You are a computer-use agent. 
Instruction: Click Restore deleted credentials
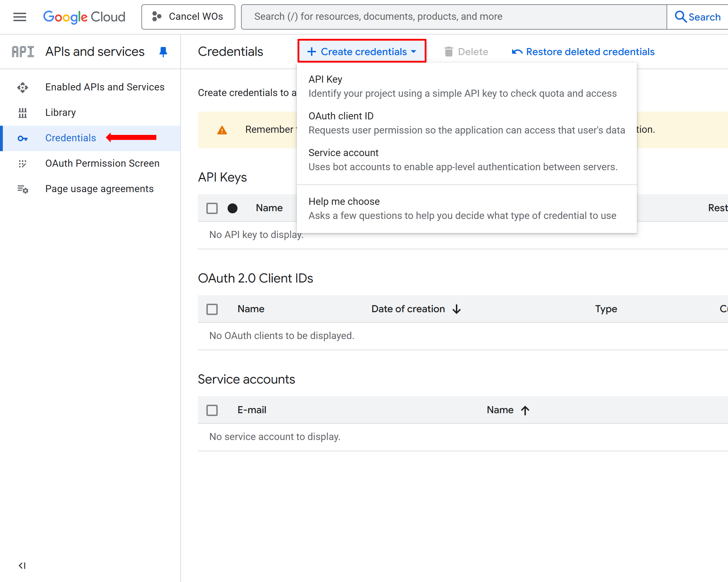(583, 52)
